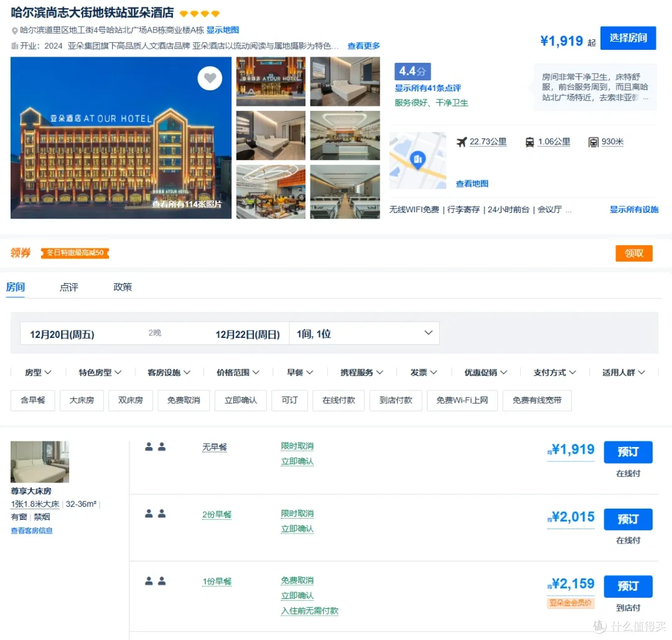Click the four-diamond hotel rating icons
672x640 pixels.
[x=199, y=14]
